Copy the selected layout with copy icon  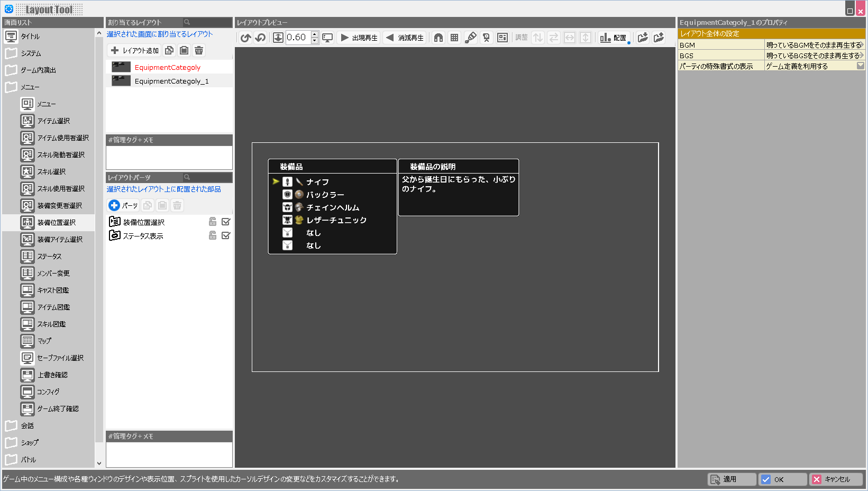[x=169, y=50]
